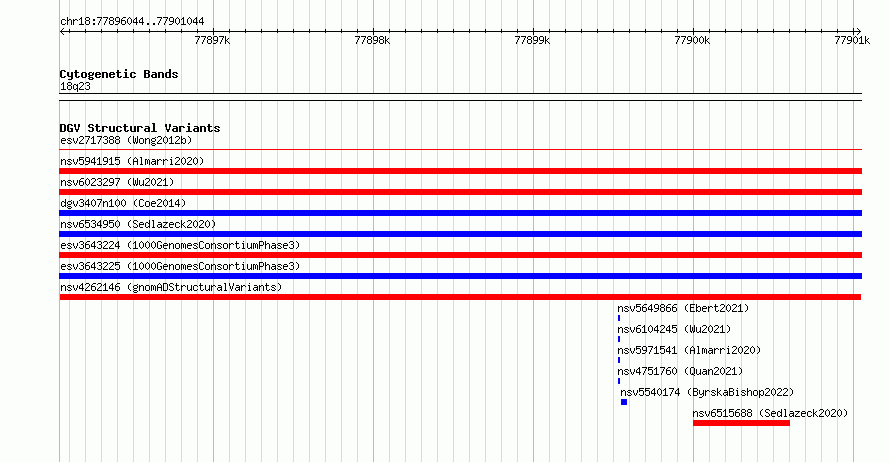
Task: Open nsv4262146 (gnomADStructuralVariants) label
Action: [171, 287]
